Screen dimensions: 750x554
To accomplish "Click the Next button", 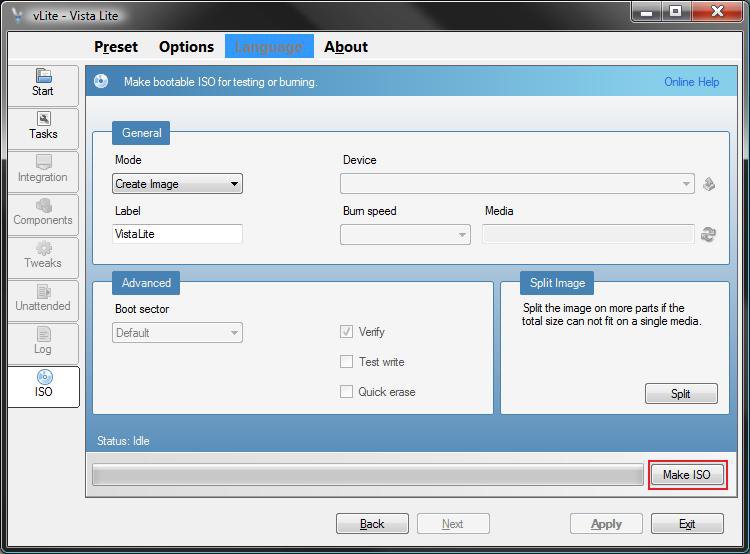I will [453, 524].
